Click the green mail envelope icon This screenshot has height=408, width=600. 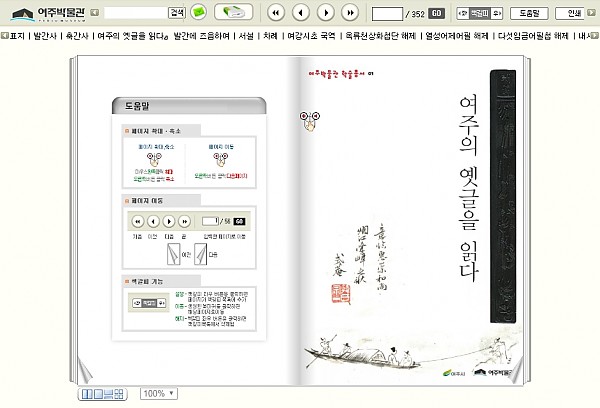199,12
